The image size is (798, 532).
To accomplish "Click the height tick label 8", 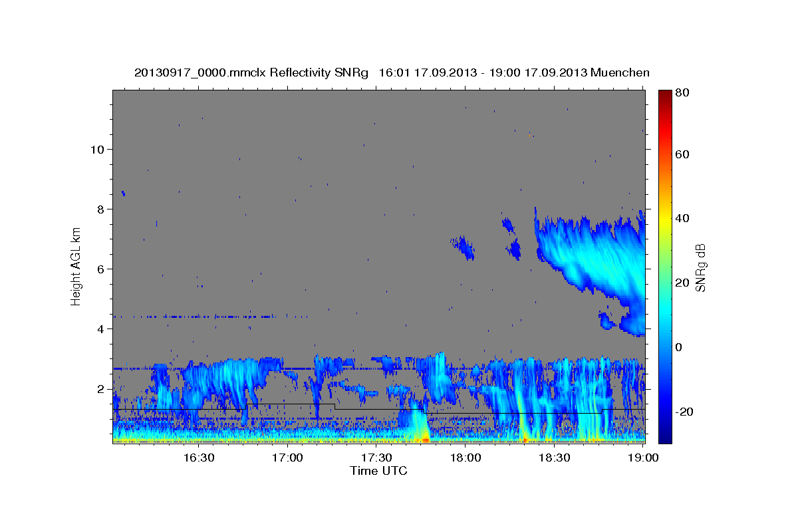I will (x=100, y=209).
